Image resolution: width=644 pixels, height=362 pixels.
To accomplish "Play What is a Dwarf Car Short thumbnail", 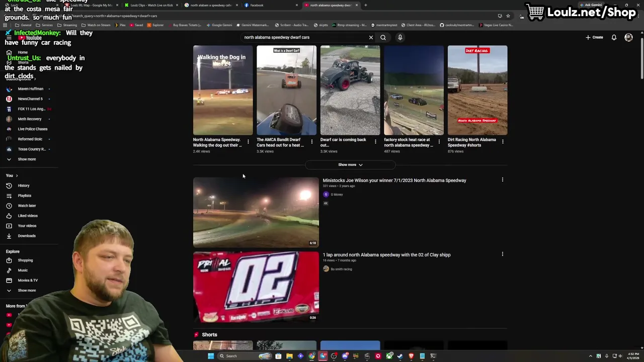I will 286,90.
